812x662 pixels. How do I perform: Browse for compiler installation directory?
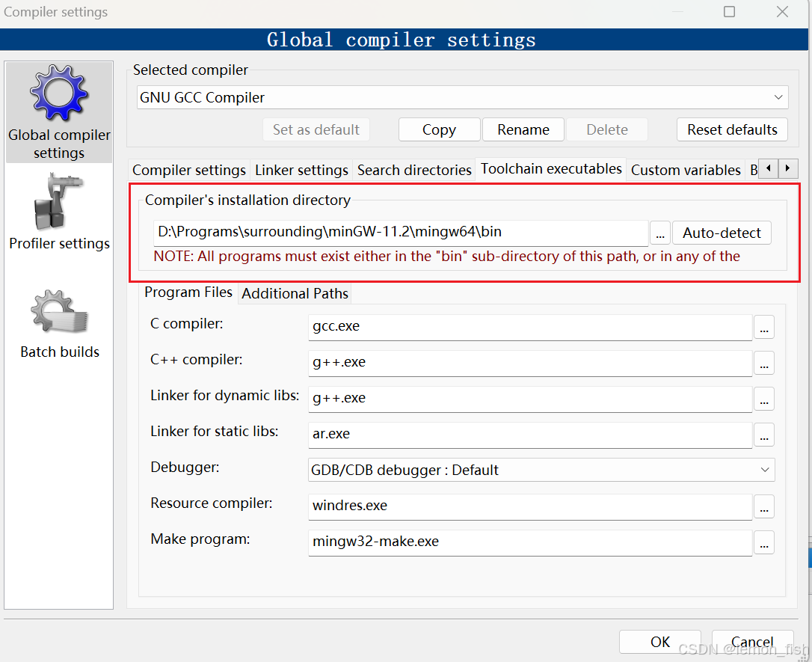(x=659, y=233)
